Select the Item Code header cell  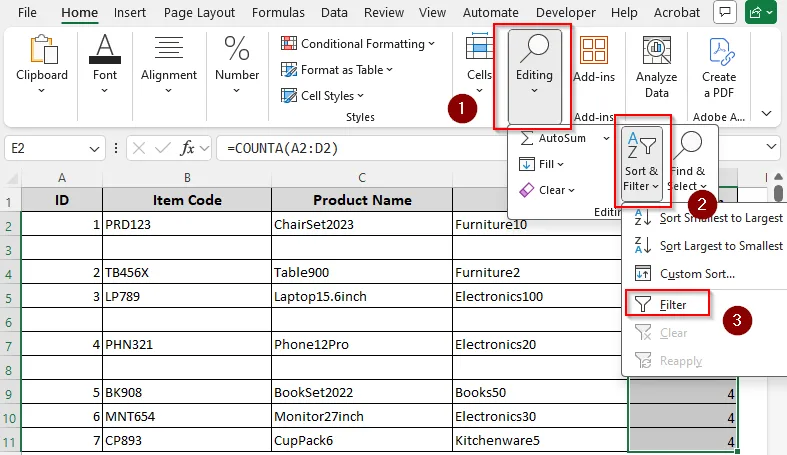[187, 200]
